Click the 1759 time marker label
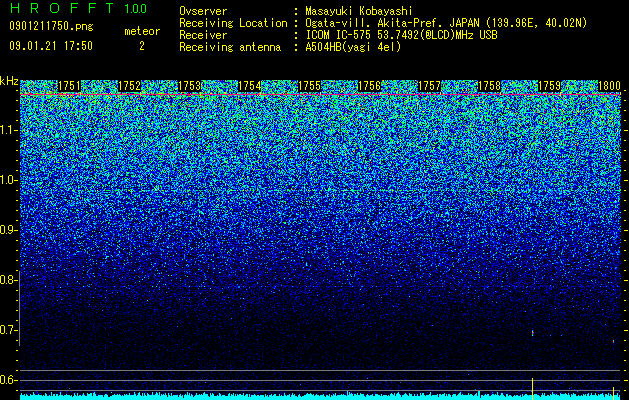This screenshot has height=400, width=629. [550, 86]
